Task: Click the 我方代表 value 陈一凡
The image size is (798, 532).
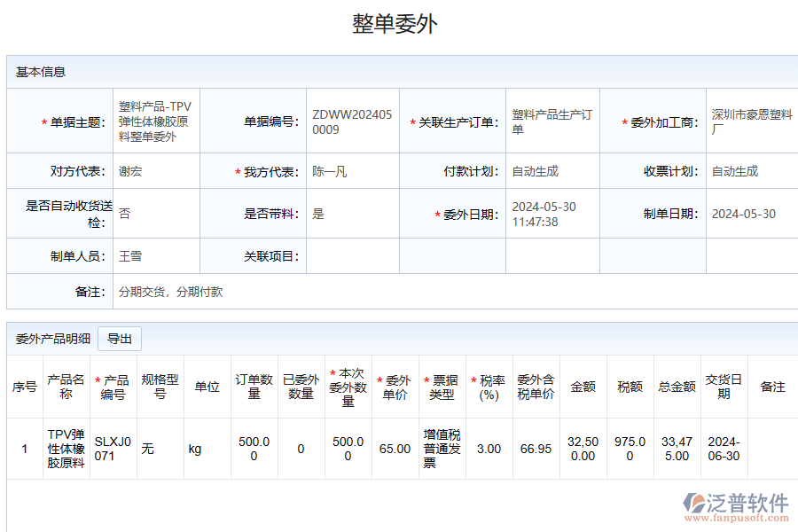Action: click(328, 171)
